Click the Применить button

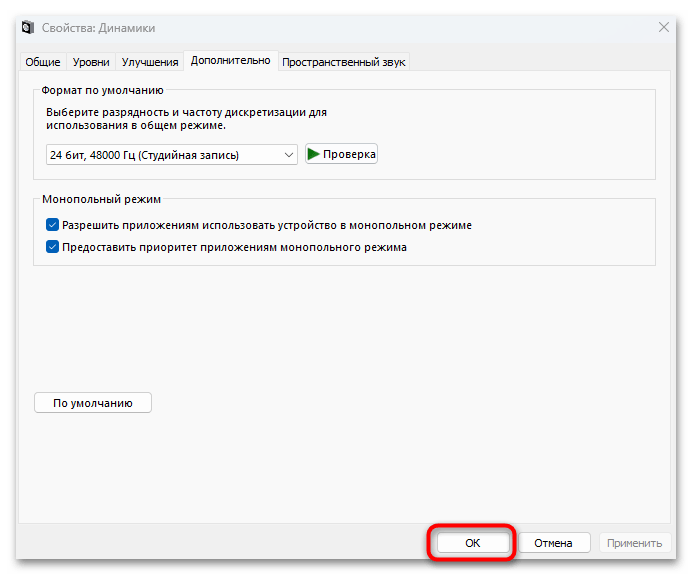pos(635,543)
